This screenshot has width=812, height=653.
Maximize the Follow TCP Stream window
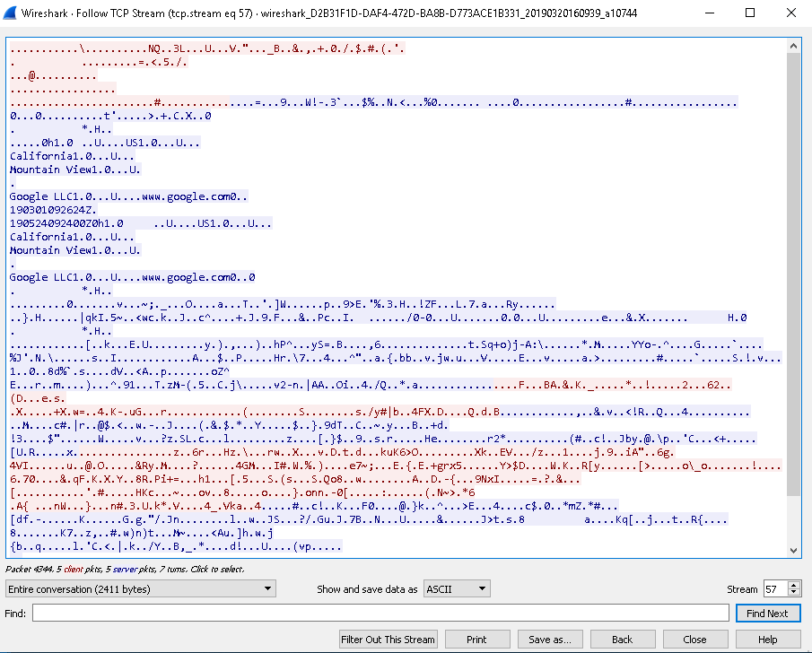[750, 13]
